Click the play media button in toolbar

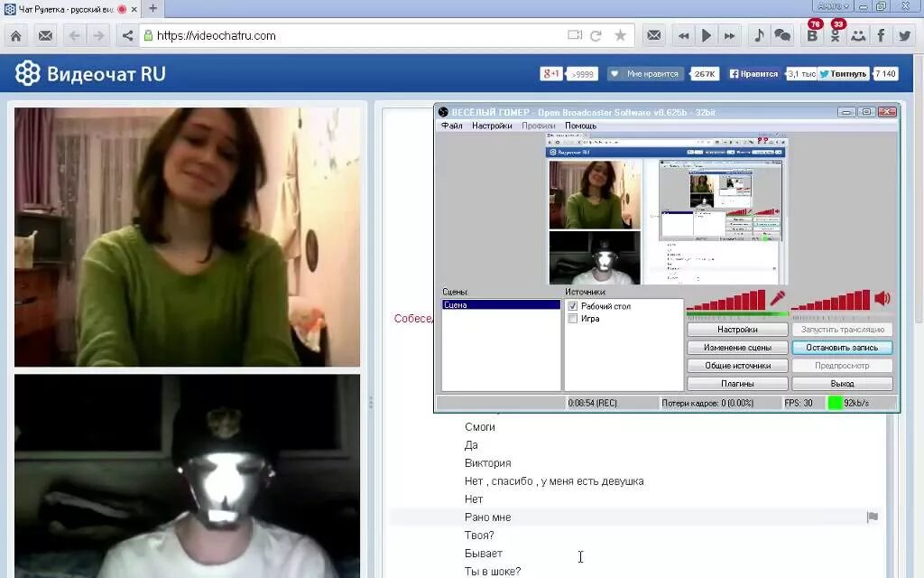point(706,36)
